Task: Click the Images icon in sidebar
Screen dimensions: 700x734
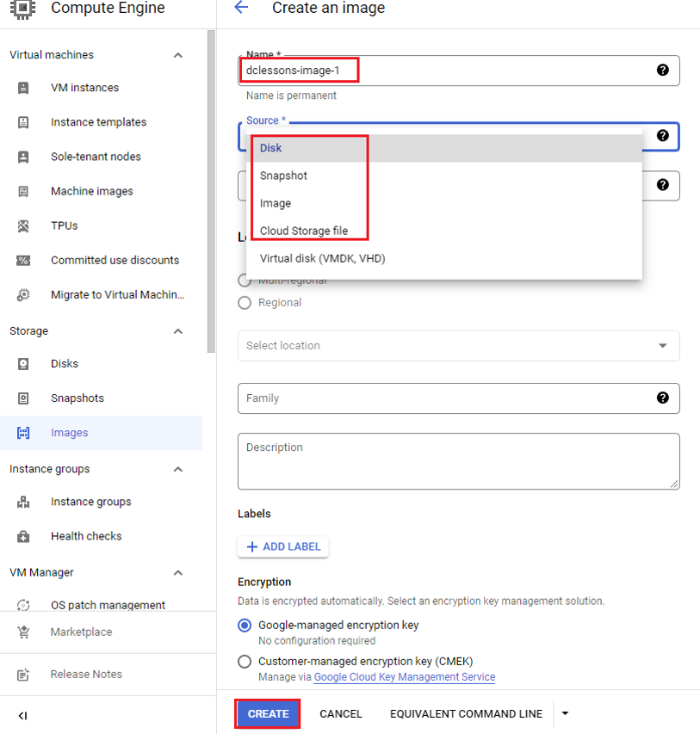Action: pos(23,433)
